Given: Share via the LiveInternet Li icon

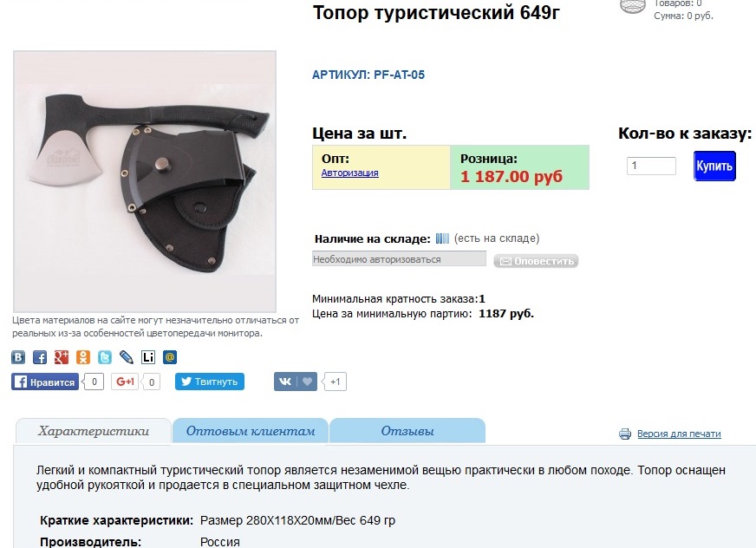Looking at the screenshot, I should pos(148,357).
